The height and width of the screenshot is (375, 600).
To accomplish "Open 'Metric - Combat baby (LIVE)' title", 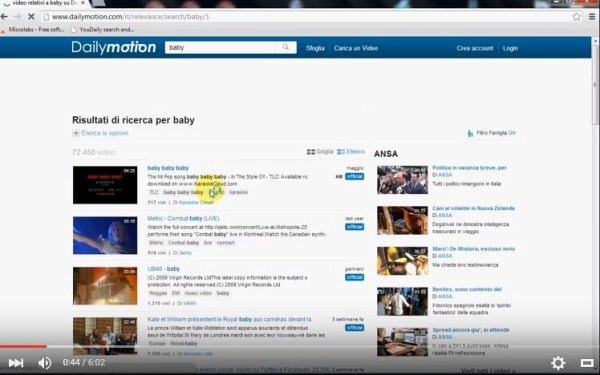I will click(183, 218).
